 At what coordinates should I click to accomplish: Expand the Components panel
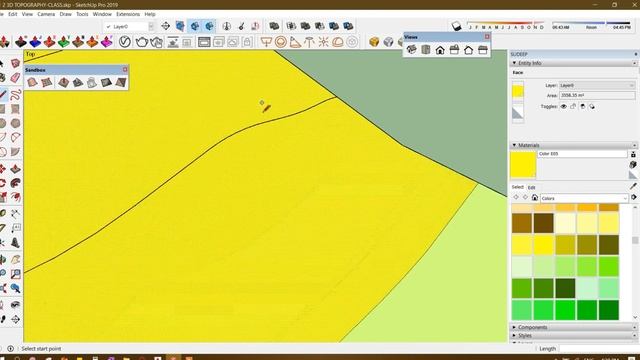514,327
